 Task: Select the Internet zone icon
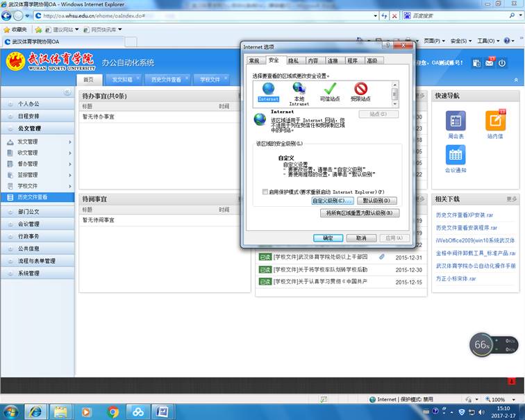pyautogui.click(x=267, y=90)
